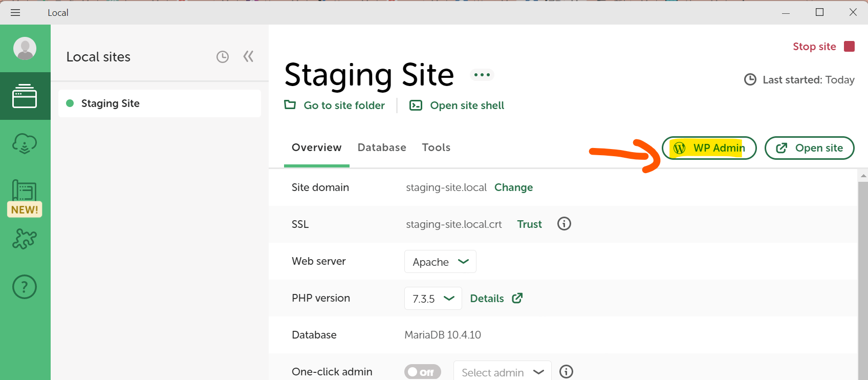868x380 pixels.
Task: Switch to the Database tab
Action: tap(382, 147)
